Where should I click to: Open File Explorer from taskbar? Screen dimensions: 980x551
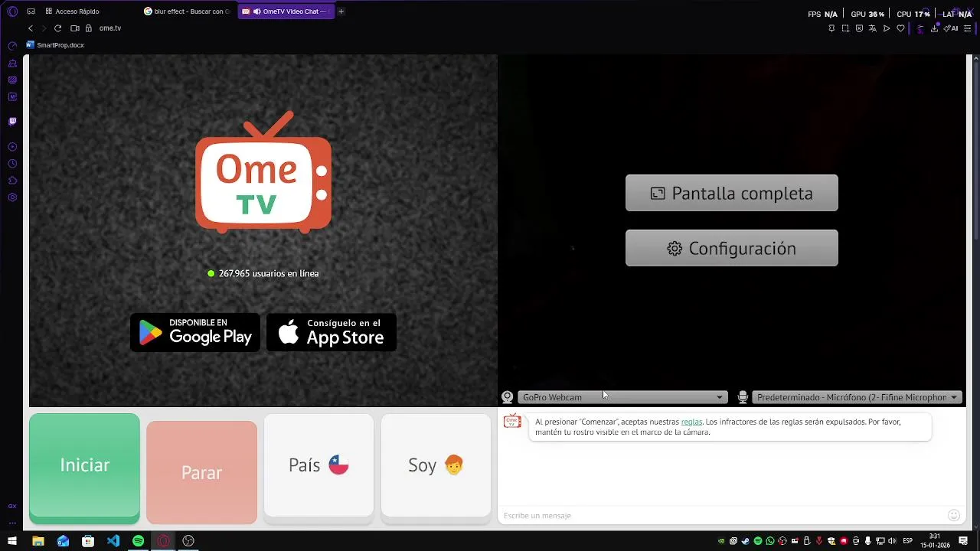[38, 541]
